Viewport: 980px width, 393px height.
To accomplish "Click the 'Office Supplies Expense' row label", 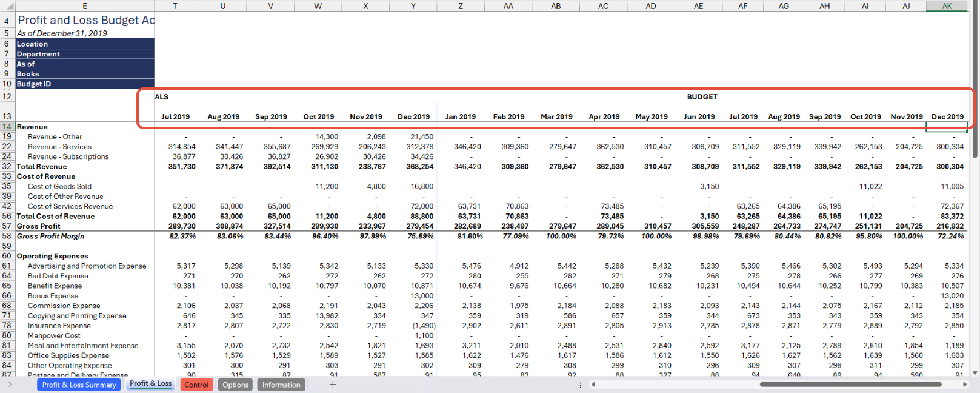I will [x=68, y=355].
